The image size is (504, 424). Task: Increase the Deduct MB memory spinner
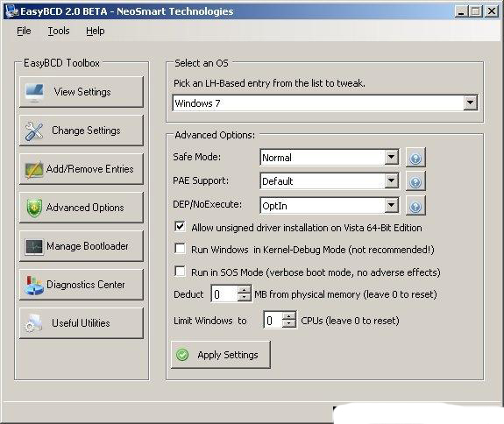pyautogui.click(x=244, y=289)
